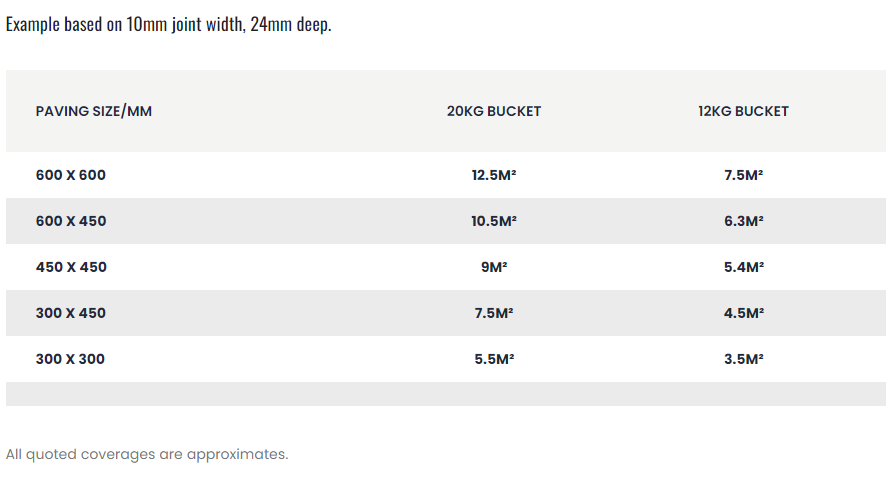
Task: Click the 5.5M² coverage value
Action: 494,359
